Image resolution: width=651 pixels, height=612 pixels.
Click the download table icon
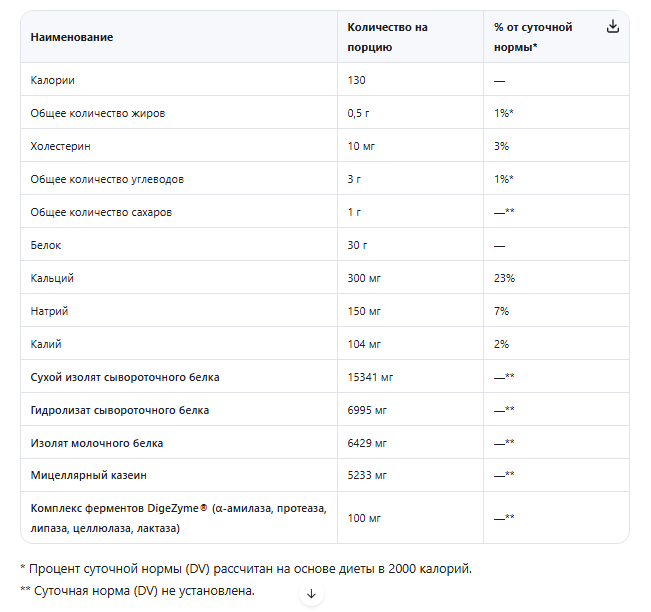pyautogui.click(x=613, y=27)
